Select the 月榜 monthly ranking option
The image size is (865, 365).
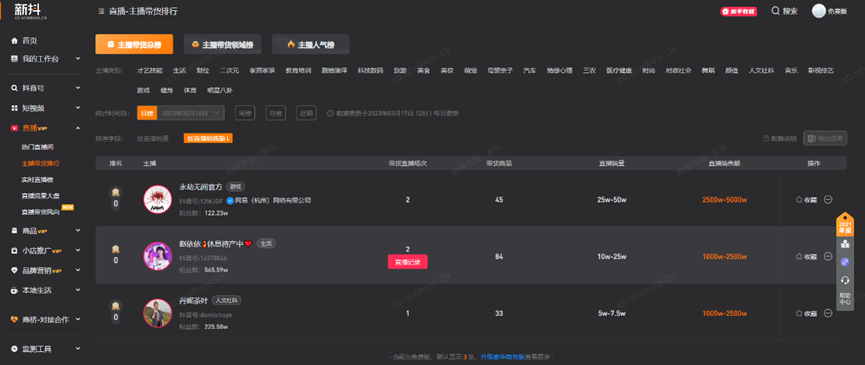pyautogui.click(x=275, y=113)
